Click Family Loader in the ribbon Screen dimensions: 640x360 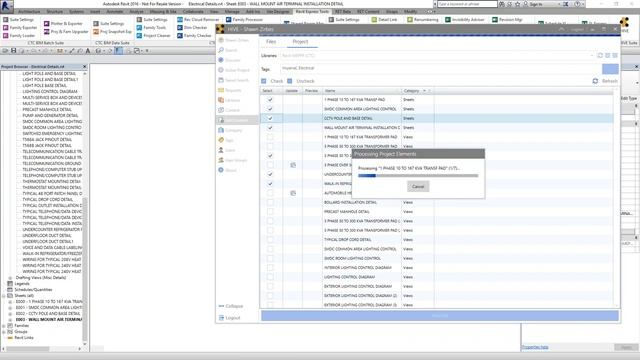click(x=19, y=36)
